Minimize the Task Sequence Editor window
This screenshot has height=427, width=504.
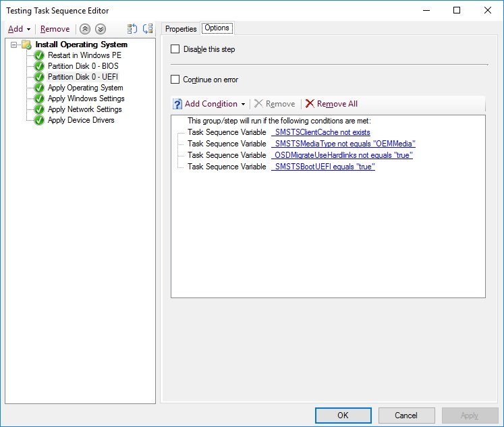tap(426, 10)
